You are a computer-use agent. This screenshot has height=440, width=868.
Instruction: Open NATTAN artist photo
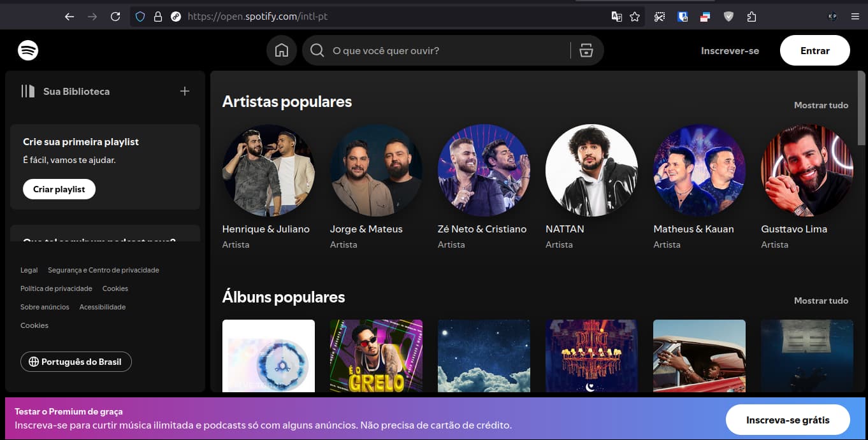click(x=591, y=170)
